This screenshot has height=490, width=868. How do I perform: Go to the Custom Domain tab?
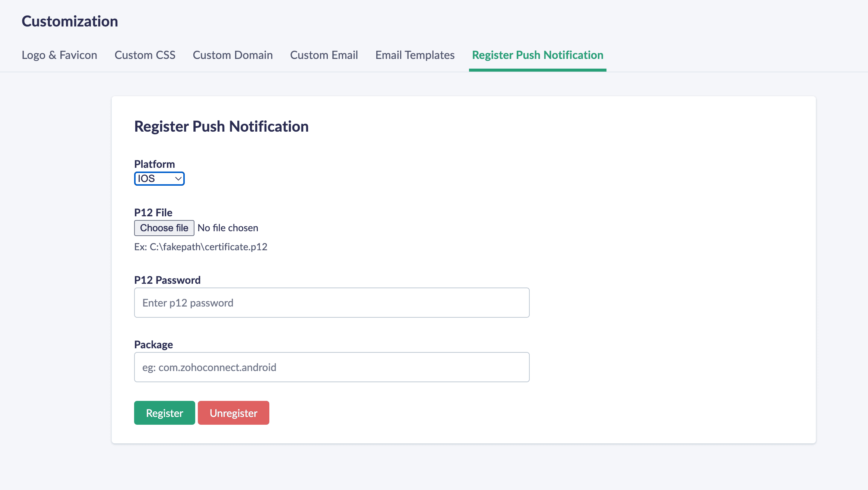point(232,55)
